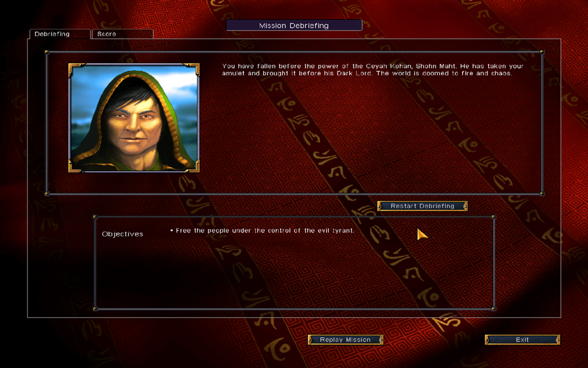Click the debriefing panel's top-right corner stud

tap(541, 52)
